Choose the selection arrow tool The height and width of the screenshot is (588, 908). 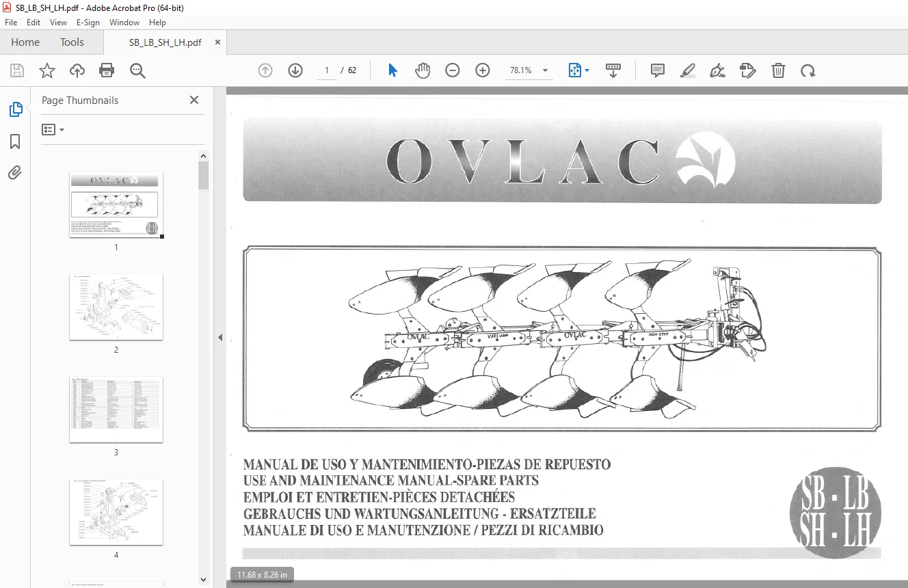pyautogui.click(x=392, y=70)
